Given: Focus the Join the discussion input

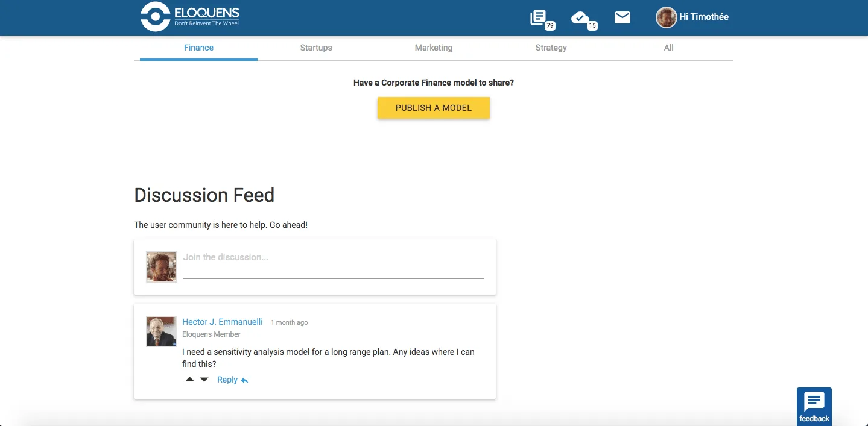Looking at the screenshot, I should click(x=333, y=265).
